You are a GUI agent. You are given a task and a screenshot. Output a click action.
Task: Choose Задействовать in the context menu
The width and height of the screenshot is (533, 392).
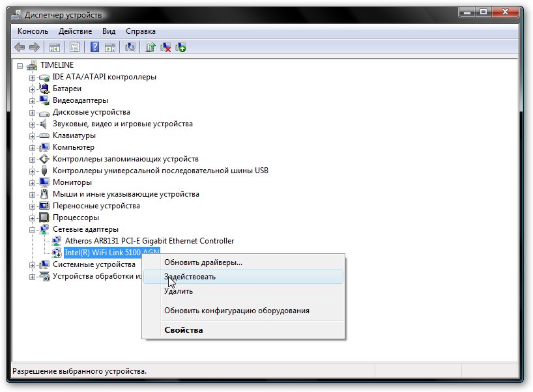(190, 277)
